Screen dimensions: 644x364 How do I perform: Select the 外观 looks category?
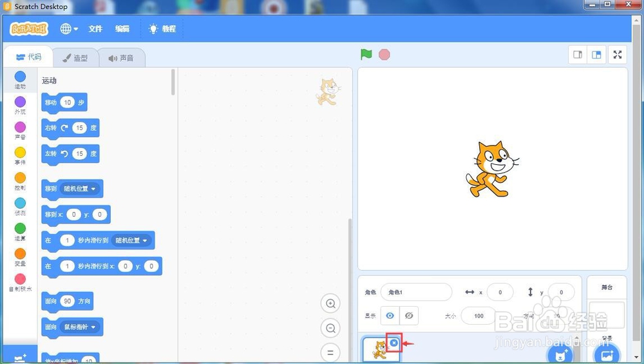[x=20, y=106]
